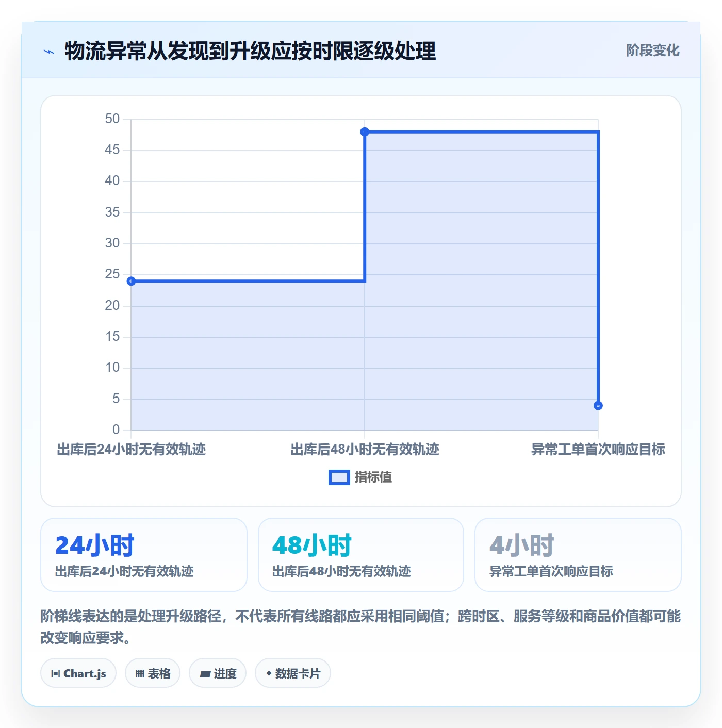Click the note paragraph starting 阶梯线表达的是
722x728 pixels.
(360, 627)
